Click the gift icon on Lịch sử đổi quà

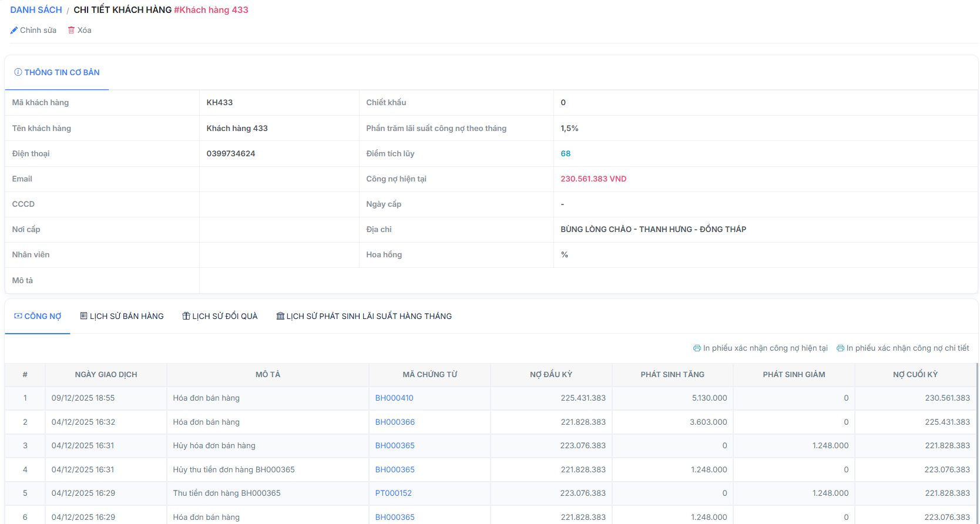(186, 316)
